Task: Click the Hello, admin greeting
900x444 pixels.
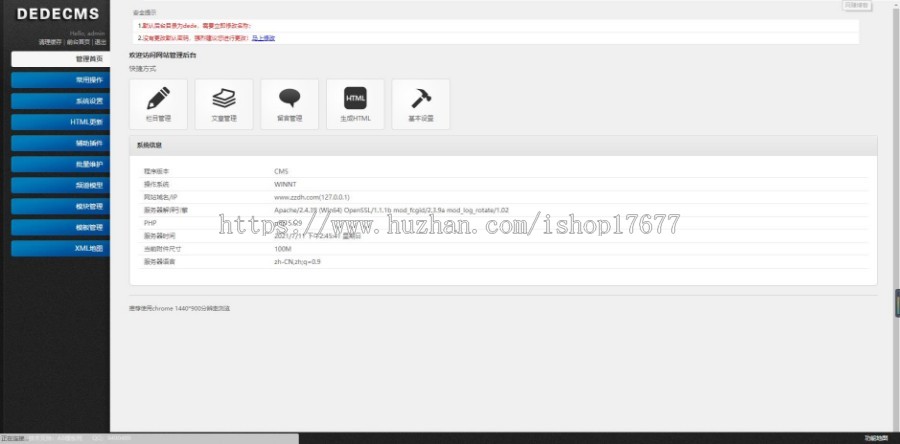Action: [x=87, y=33]
